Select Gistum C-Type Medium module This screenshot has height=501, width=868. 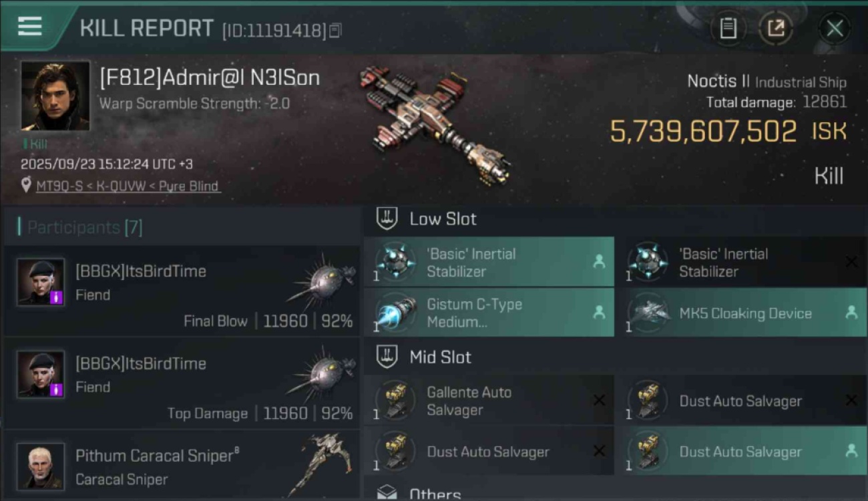(489, 313)
